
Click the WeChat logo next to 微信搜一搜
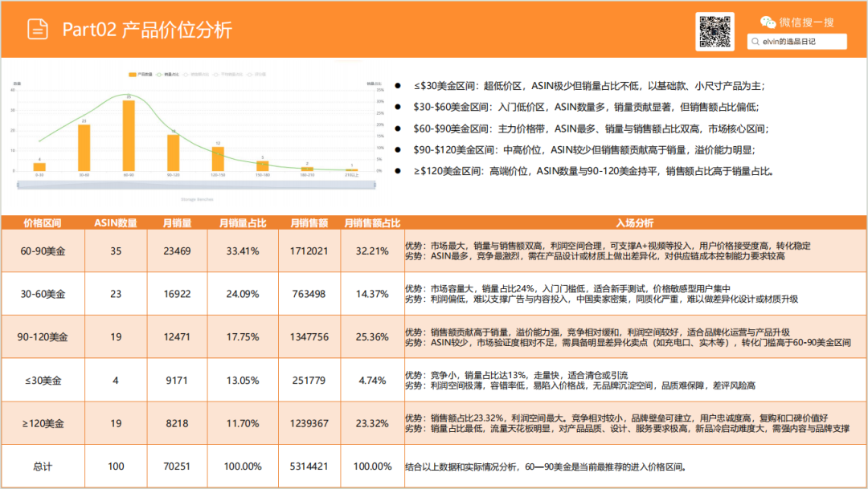pos(769,22)
